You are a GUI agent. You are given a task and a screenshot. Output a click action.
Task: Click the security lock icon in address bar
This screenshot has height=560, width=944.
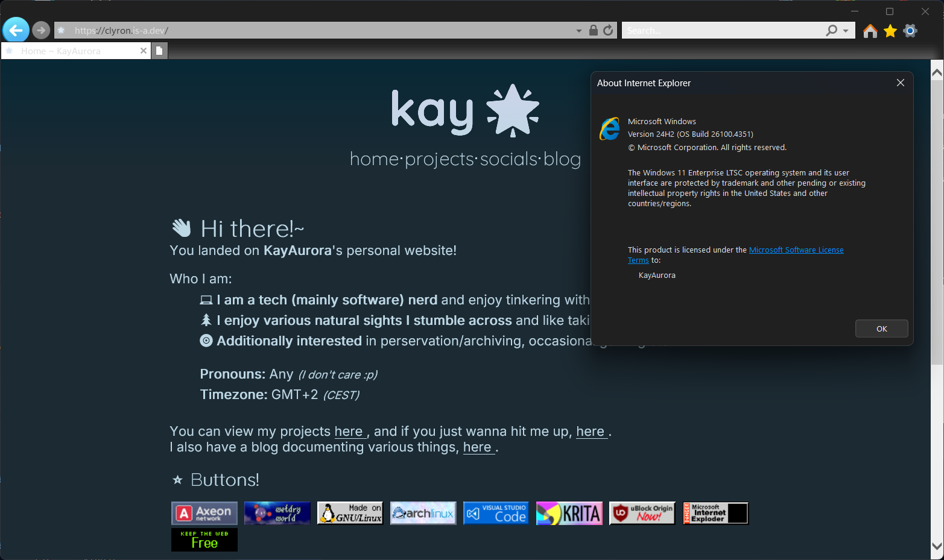click(594, 30)
